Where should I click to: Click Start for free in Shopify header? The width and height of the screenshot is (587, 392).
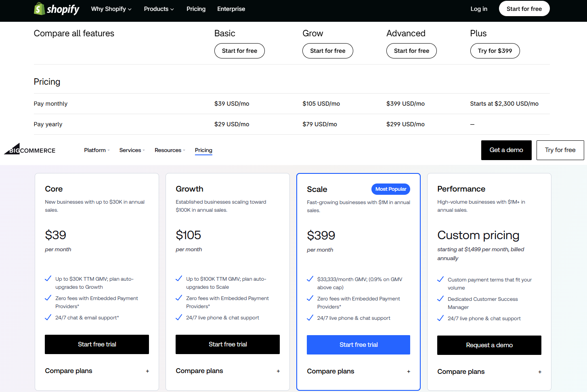tap(524, 9)
